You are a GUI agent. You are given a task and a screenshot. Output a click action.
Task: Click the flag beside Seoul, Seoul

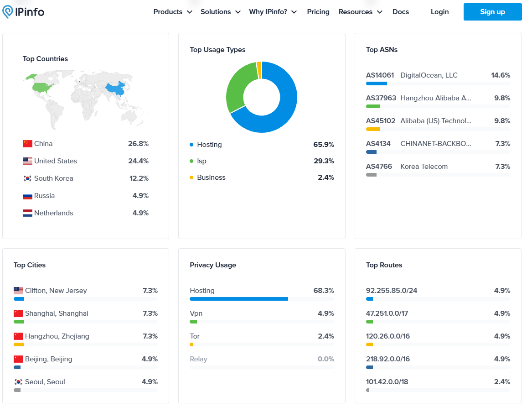tap(18, 382)
